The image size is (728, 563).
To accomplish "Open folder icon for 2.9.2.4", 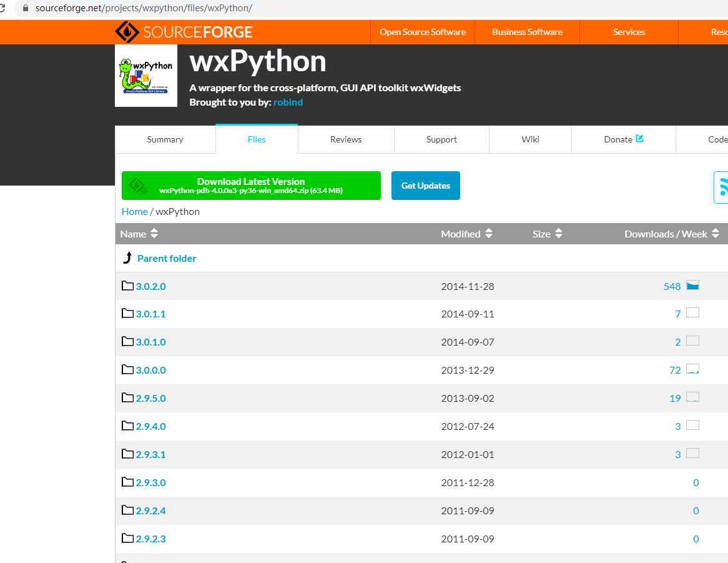I will (127, 510).
